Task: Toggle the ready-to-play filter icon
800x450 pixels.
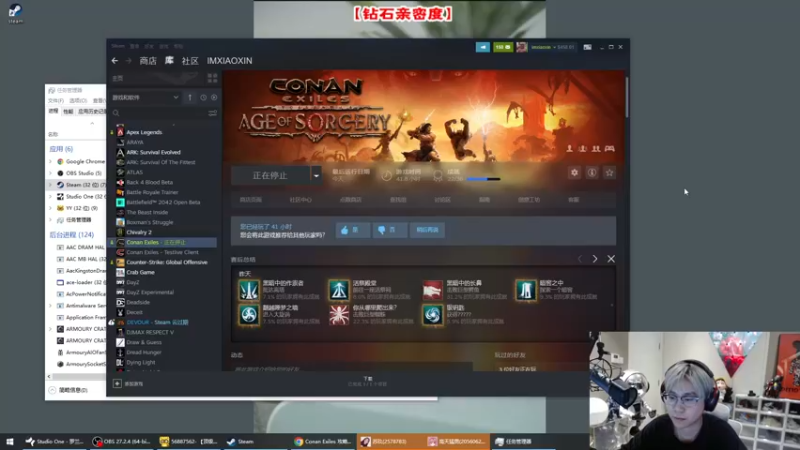Action: pyautogui.click(x=214, y=97)
